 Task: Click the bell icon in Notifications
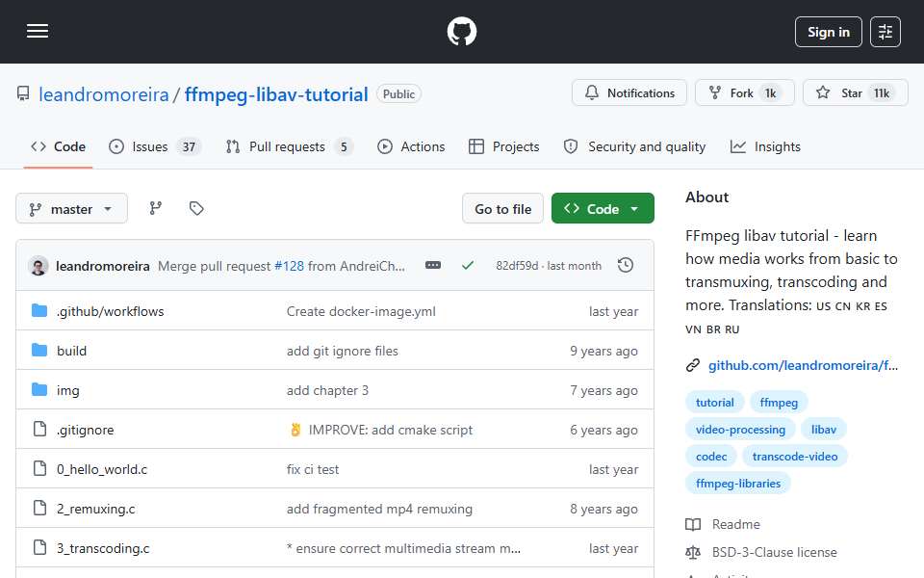(592, 92)
